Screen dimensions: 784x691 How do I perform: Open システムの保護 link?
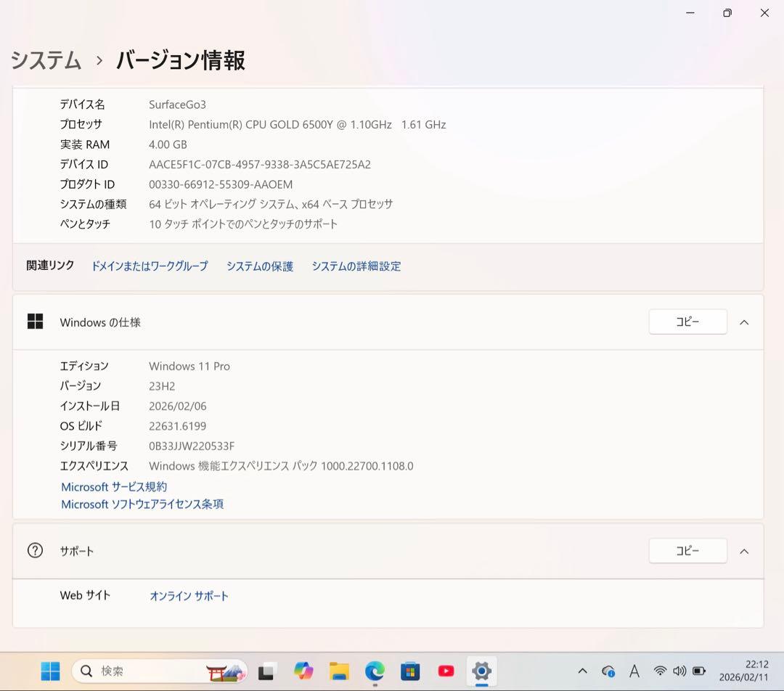(260, 266)
